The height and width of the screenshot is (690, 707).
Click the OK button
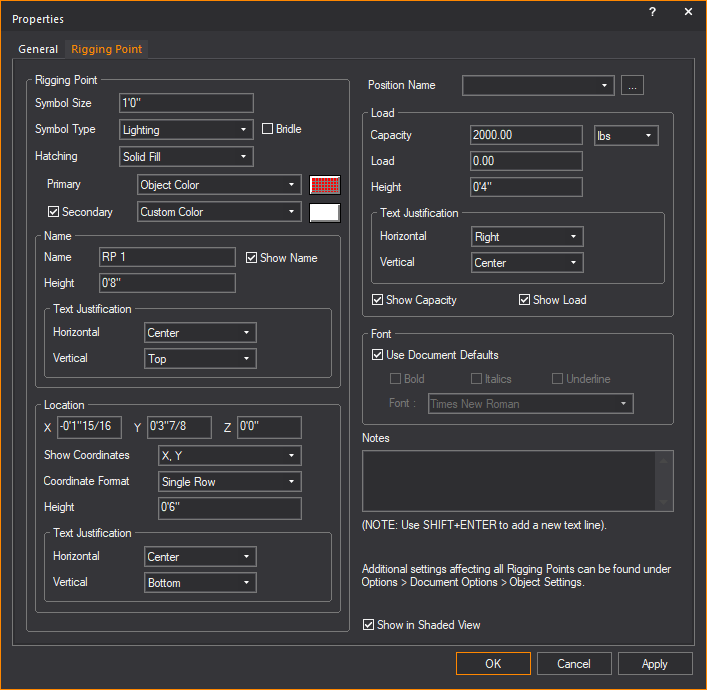[493, 664]
